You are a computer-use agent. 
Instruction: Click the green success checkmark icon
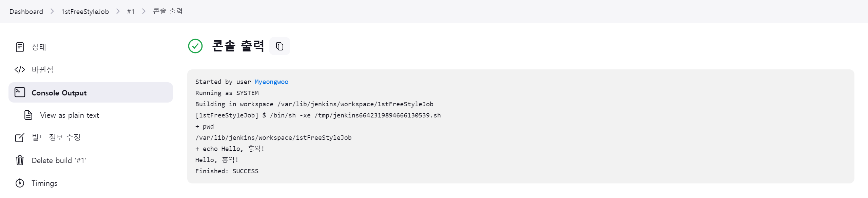click(195, 46)
